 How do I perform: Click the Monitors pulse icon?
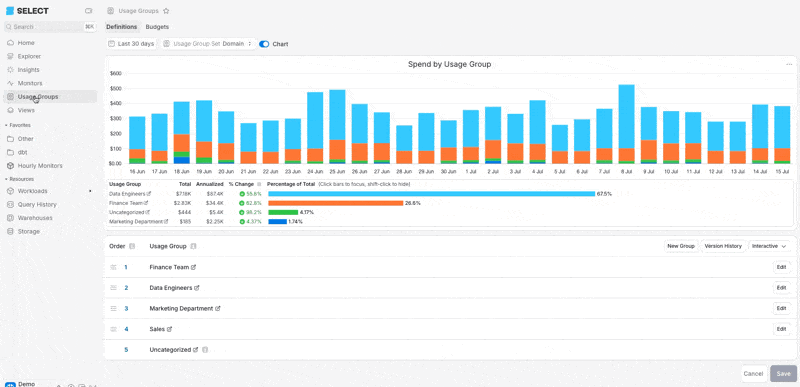coord(10,83)
